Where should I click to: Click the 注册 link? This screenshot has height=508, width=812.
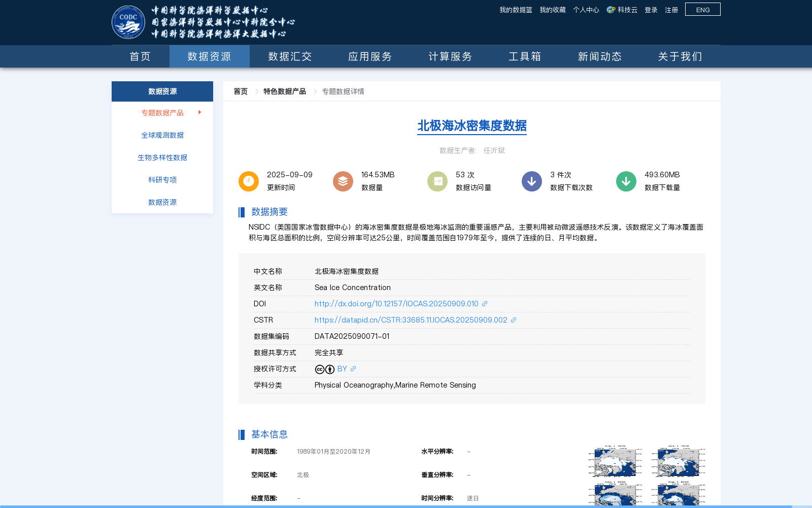click(671, 10)
